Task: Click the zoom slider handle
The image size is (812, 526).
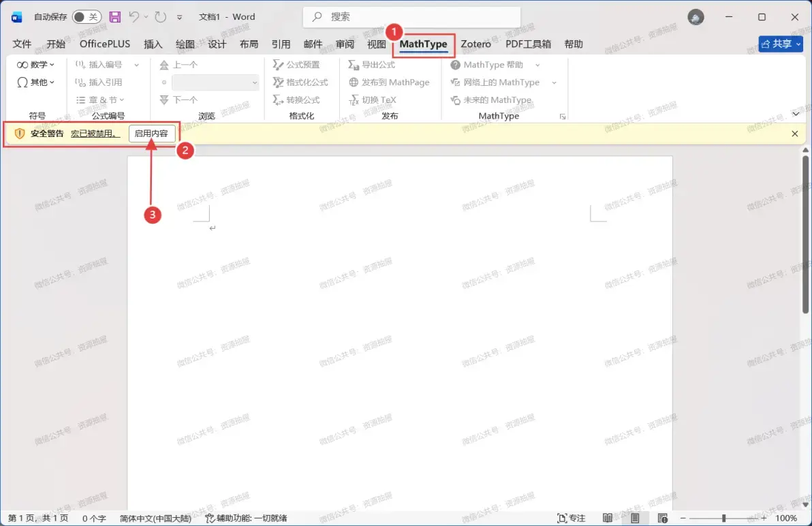Action: (x=723, y=518)
